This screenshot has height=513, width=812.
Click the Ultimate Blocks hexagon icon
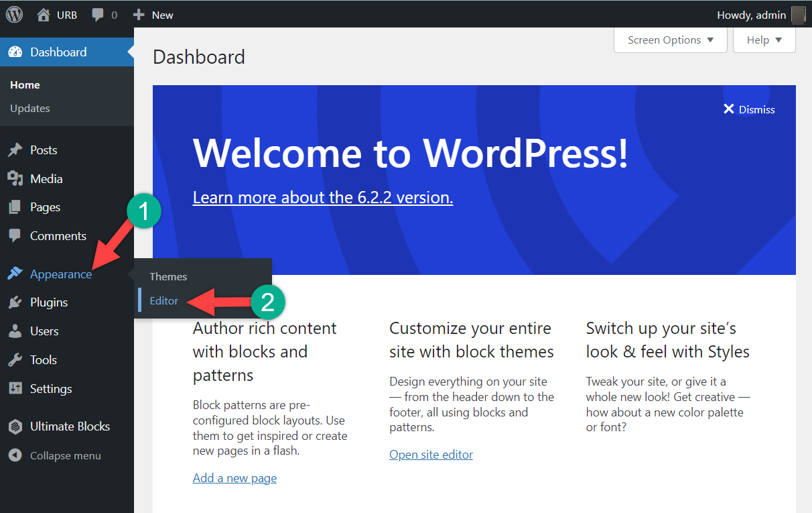pos(15,426)
